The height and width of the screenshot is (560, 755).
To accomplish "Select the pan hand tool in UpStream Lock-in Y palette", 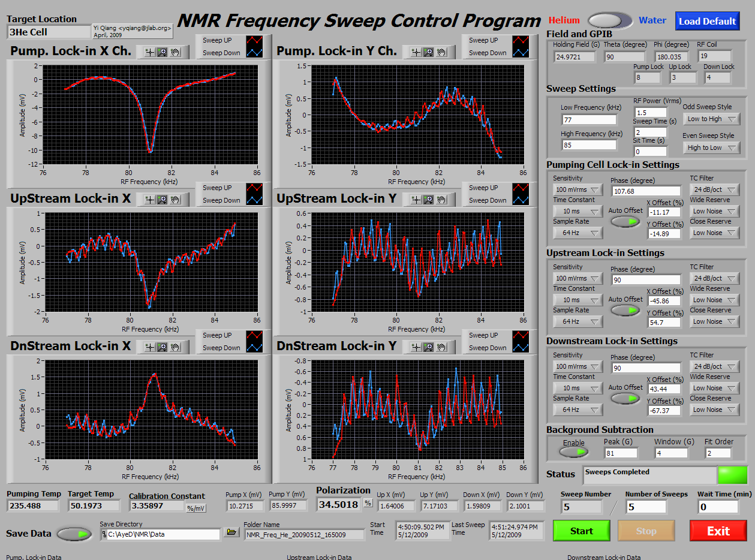I will coord(441,200).
